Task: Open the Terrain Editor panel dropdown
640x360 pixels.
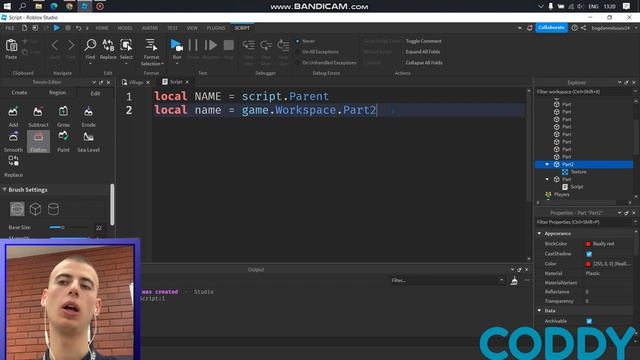Action: coord(94,82)
